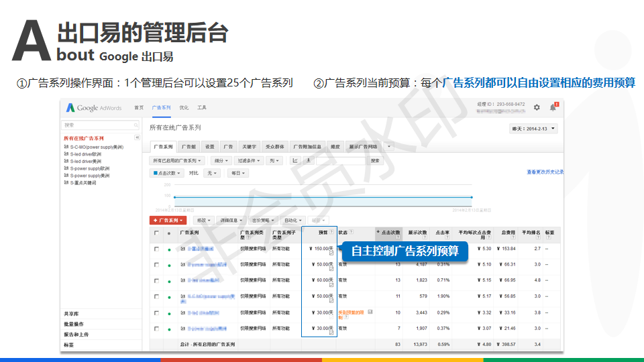The height and width of the screenshot is (362, 644).
Task: Click the table search input field
Action: [x=342, y=161]
